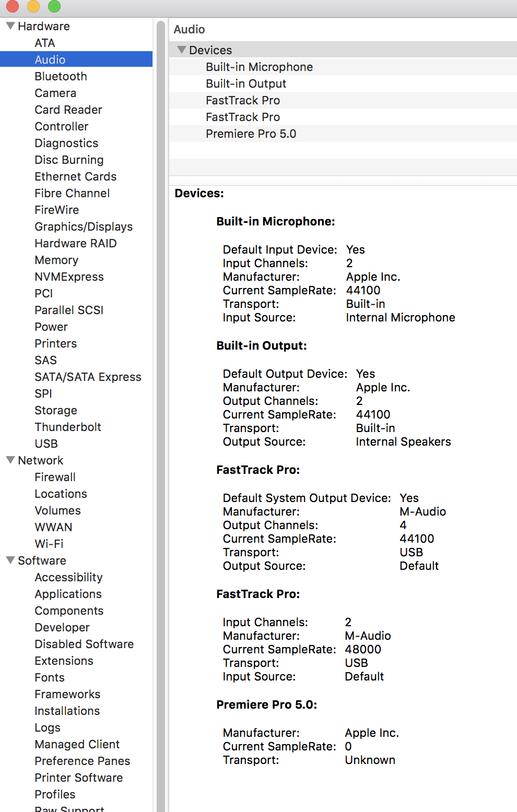Select the Audio sidebar item
517x812 pixels.
coord(76,59)
